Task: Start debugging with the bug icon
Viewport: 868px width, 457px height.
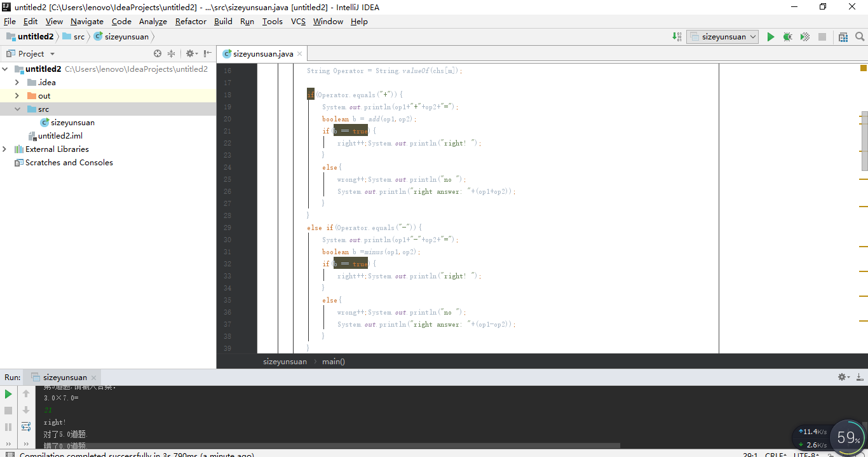Action: (x=787, y=37)
